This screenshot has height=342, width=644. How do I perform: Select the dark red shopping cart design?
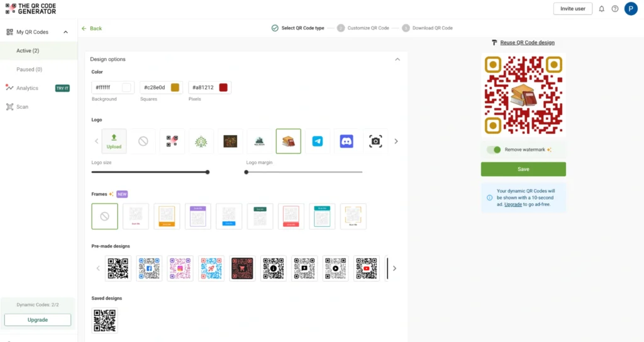[x=242, y=268]
